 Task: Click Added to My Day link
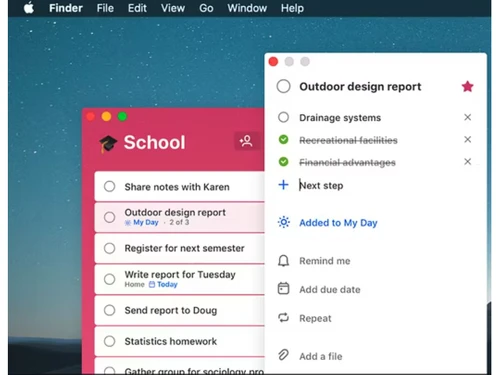click(x=338, y=223)
